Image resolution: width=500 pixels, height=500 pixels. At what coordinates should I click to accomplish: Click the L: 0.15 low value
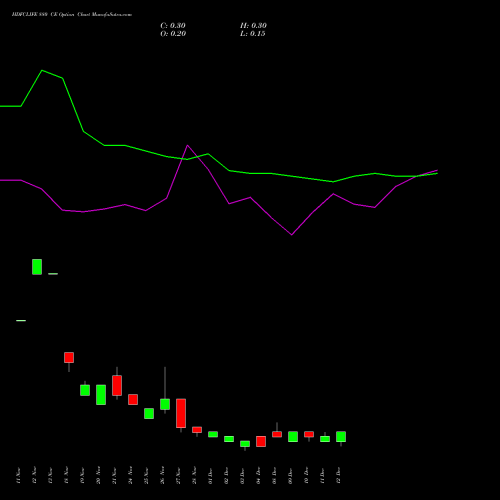pyautogui.click(x=253, y=34)
